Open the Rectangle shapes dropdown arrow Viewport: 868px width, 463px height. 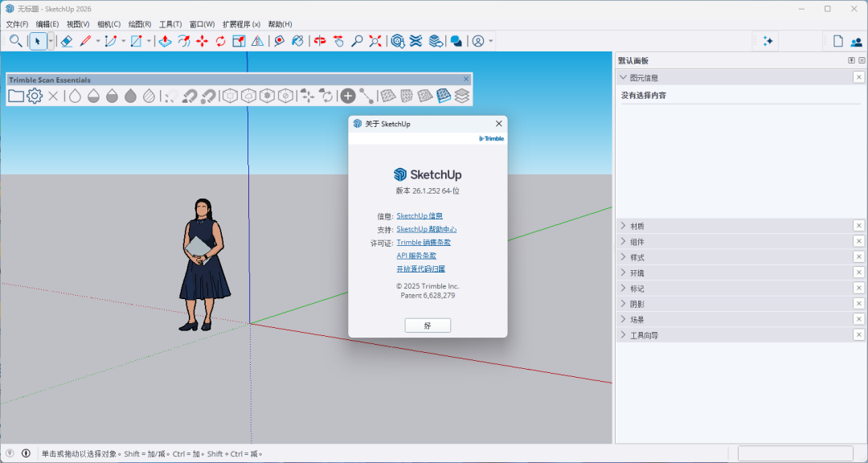tap(149, 41)
